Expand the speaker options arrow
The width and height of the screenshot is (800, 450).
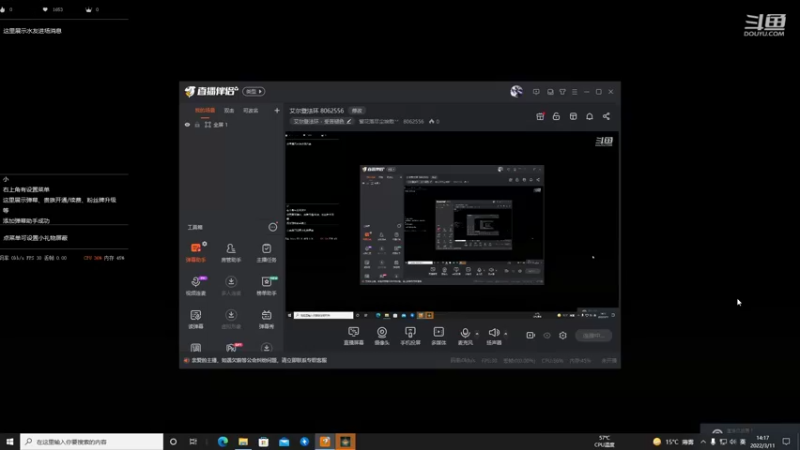coord(506,334)
